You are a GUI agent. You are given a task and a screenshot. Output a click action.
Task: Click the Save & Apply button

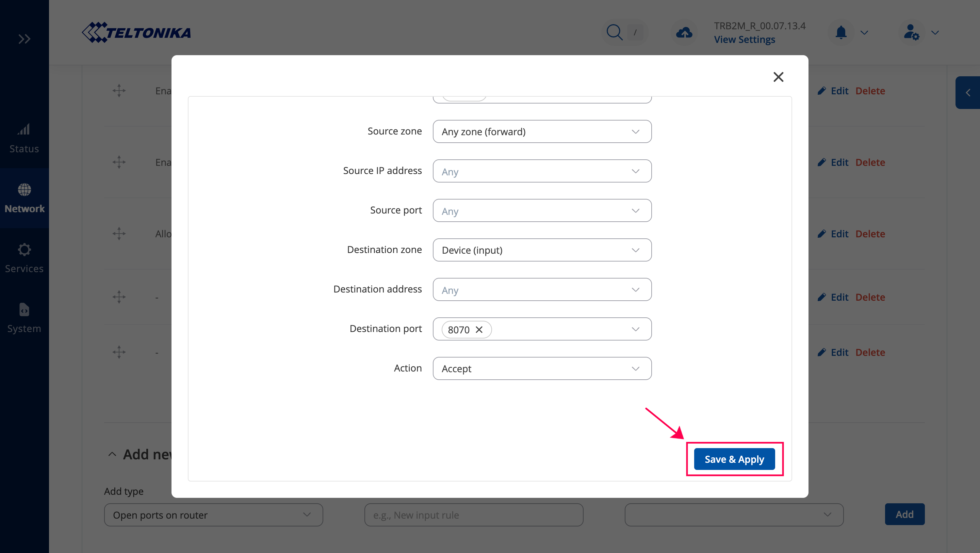pos(734,459)
